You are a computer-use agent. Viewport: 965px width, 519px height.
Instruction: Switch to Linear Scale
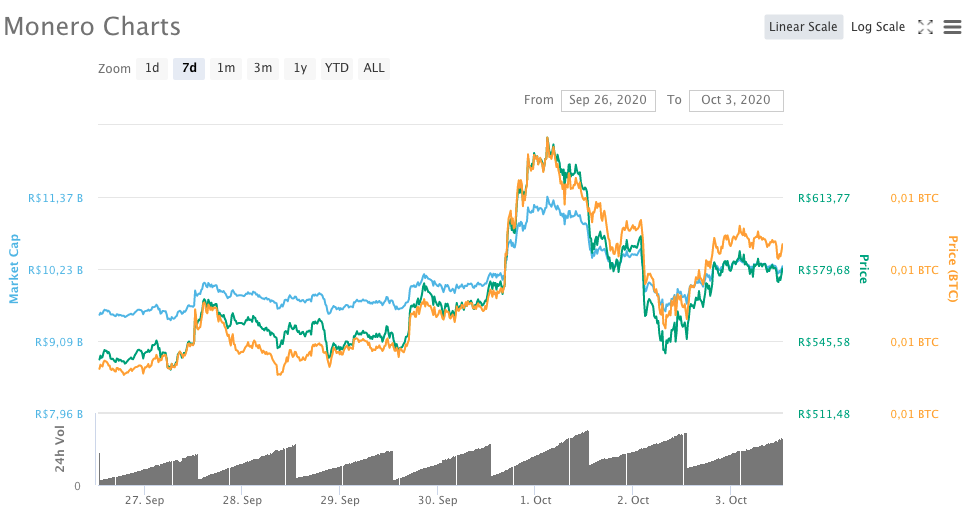click(803, 27)
